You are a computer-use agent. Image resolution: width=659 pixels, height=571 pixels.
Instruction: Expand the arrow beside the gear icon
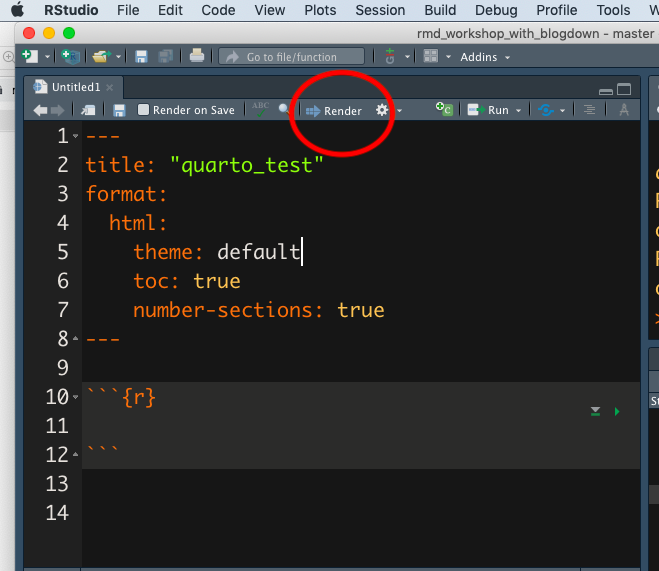399,111
